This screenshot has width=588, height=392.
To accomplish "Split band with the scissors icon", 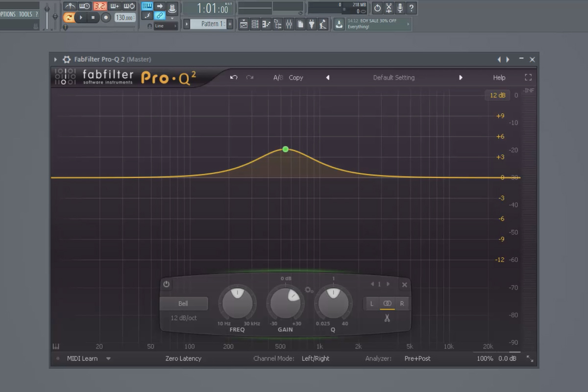I will tap(387, 318).
